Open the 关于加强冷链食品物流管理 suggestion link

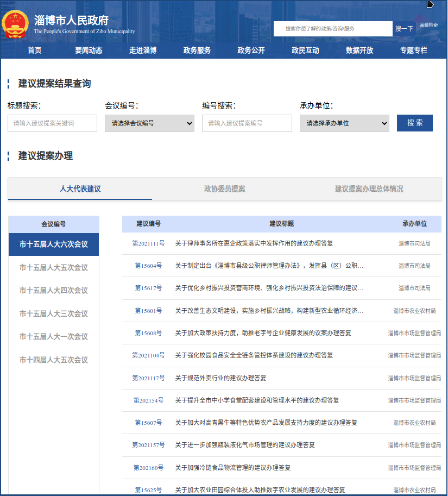232,468
